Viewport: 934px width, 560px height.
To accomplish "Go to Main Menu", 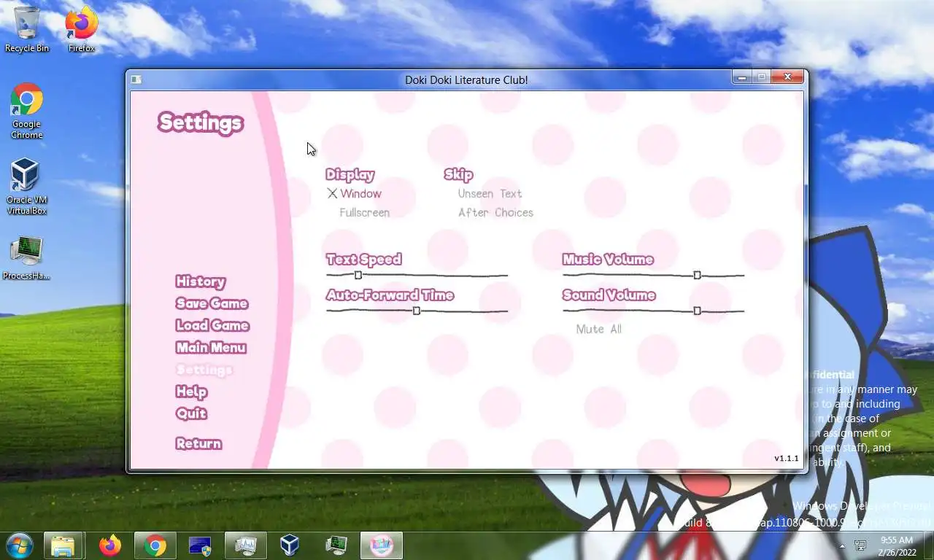I will (210, 348).
